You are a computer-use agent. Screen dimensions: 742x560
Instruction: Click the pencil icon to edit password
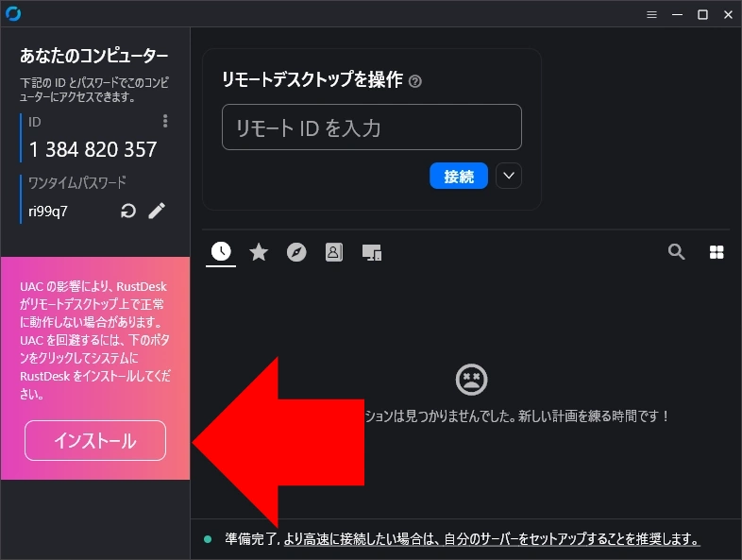pos(157,211)
